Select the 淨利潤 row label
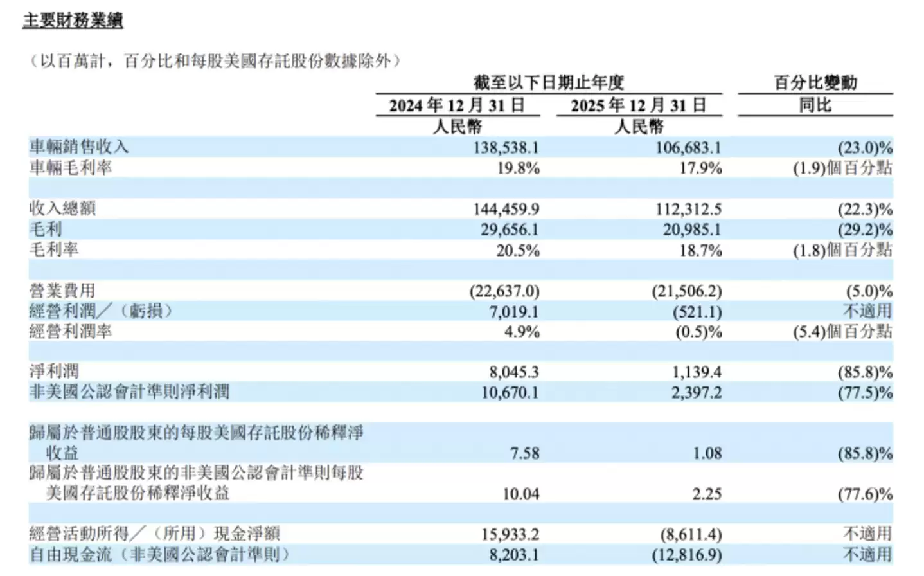Viewport: 924px width, 576px height. tap(54, 372)
